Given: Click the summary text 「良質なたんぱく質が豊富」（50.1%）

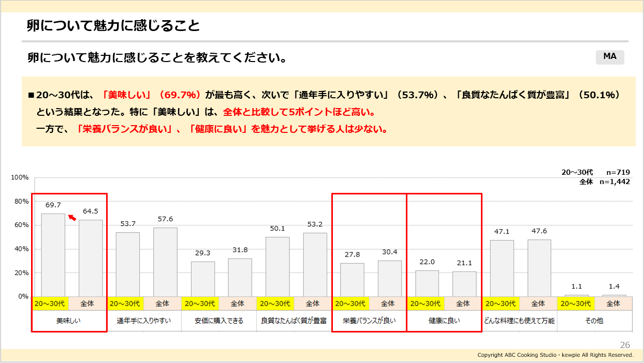Looking at the screenshot, I should pos(537,95).
